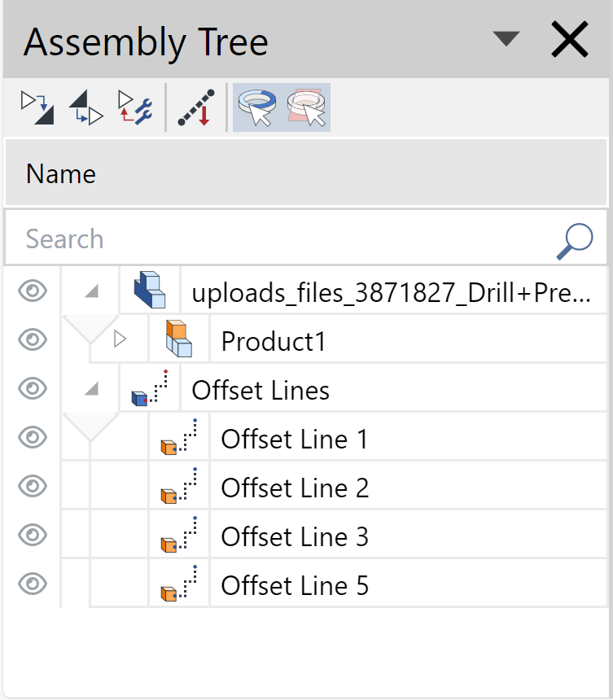This screenshot has height=700, width=613.
Task: Select the Product1 tree item
Action: click(274, 342)
